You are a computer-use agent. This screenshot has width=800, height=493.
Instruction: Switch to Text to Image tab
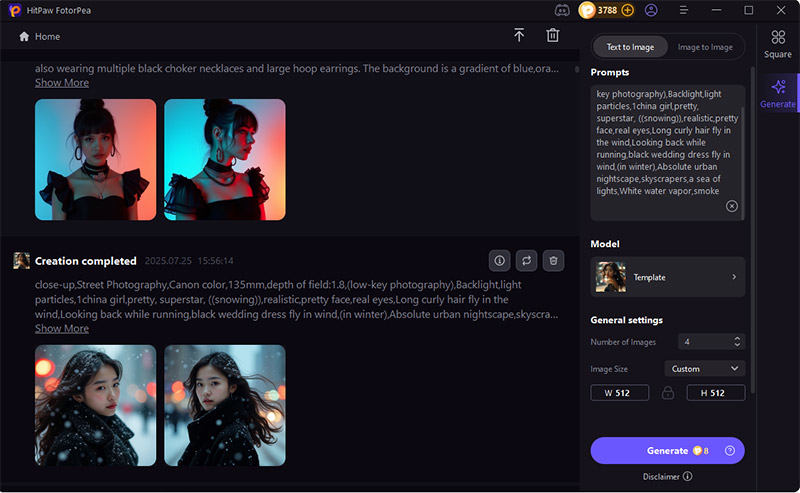[630, 47]
